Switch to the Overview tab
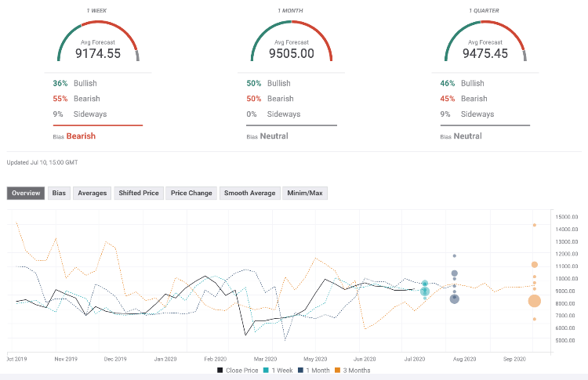This screenshot has width=588, height=380. (x=26, y=193)
